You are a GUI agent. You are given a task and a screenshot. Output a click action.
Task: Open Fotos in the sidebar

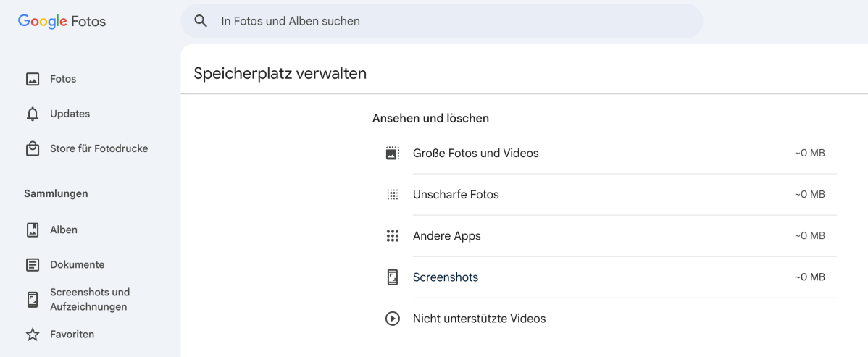click(63, 79)
